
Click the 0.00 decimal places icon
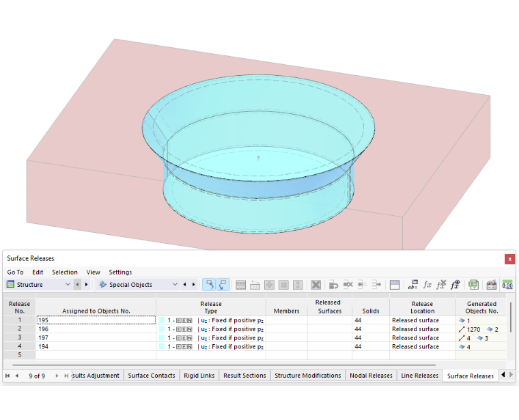tap(507, 285)
